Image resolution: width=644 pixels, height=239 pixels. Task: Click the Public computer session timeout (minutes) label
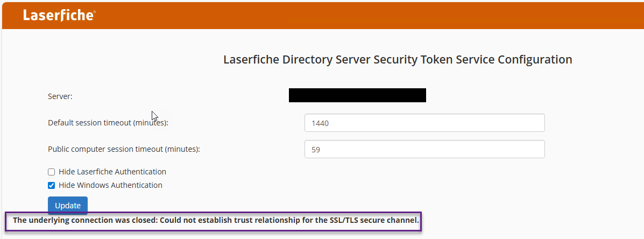pos(124,149)
